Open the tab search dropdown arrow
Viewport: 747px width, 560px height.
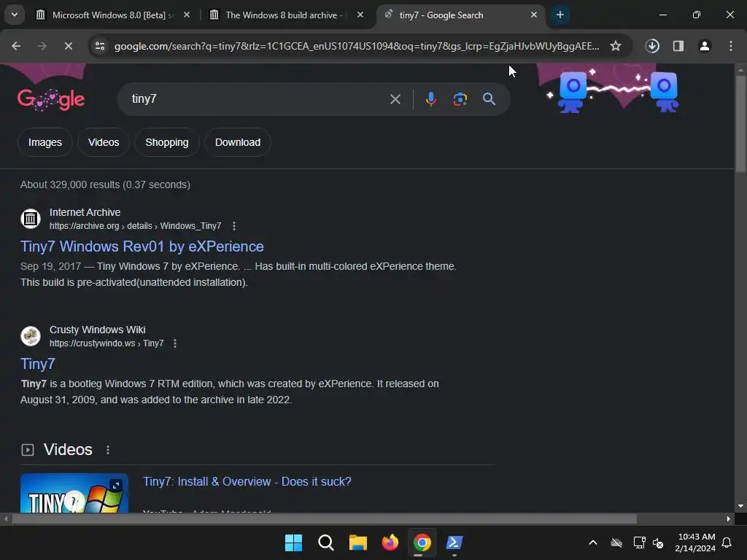point(15,15)
